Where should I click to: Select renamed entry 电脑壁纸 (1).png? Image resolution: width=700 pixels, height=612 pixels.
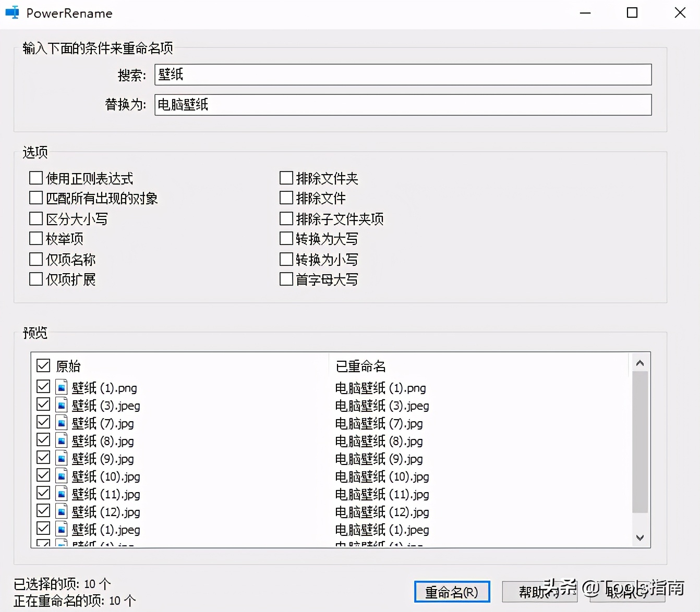tap(380, 388)
